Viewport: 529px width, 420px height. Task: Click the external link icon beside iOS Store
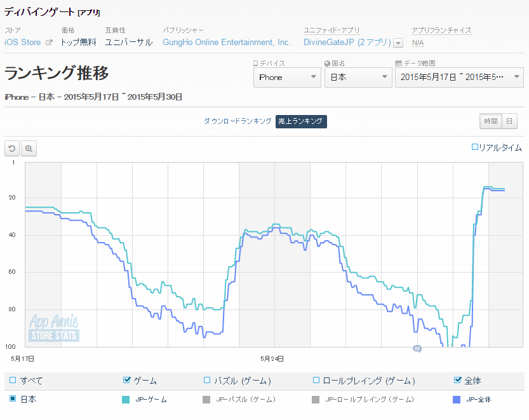[x=50, y=43]
